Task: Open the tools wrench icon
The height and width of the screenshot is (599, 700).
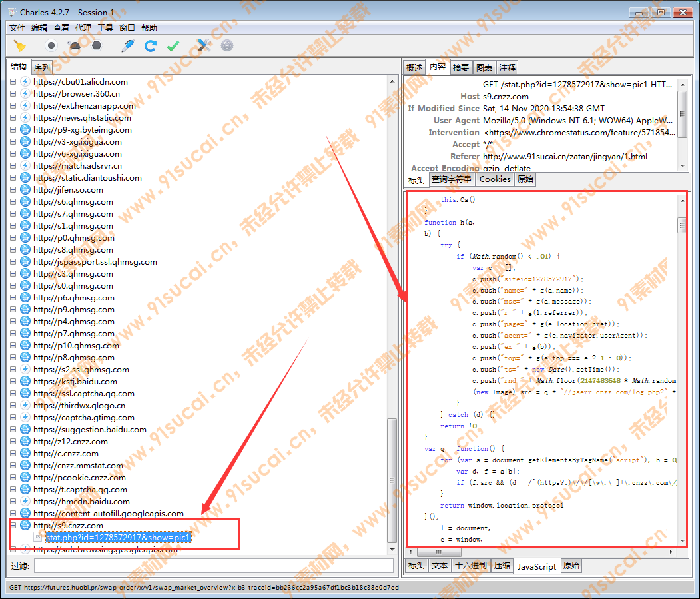Action: pyautogui.click(x=204, y=45)
